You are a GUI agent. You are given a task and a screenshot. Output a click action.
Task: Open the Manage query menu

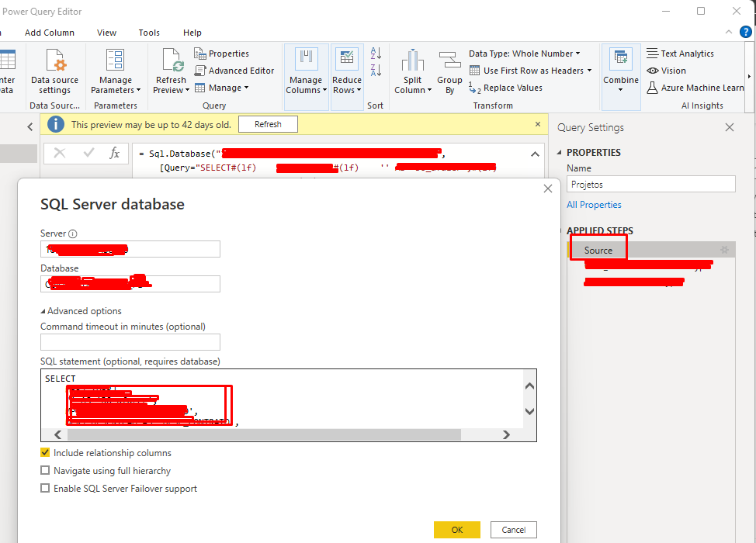(222, 88)
